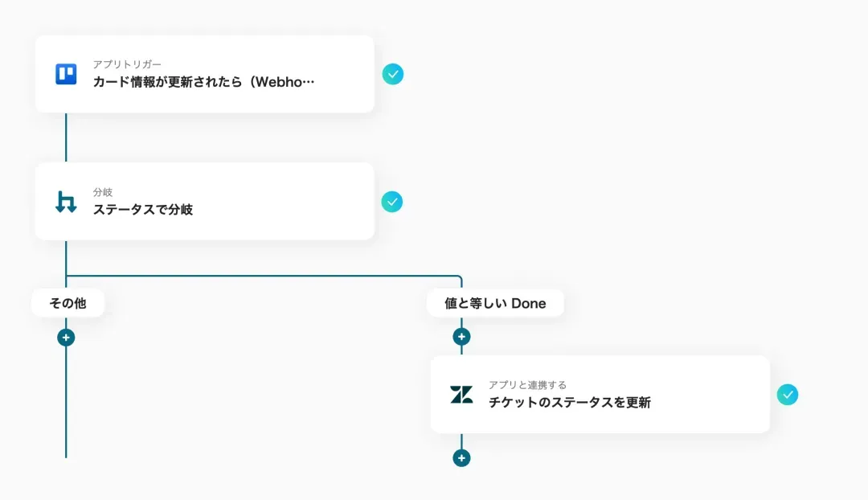Click checkmark beside ステータスで分岐 card
The width and height of the screenshot is (868, 500).
(392, 202)
